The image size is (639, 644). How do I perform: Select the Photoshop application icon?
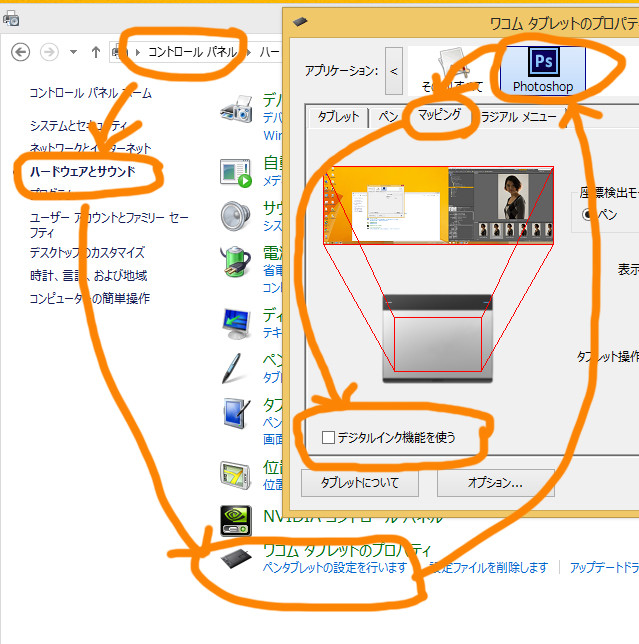[542, 70]
